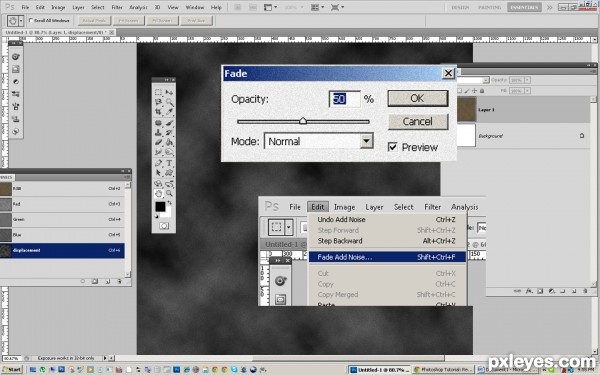
Task: Select the Pen tool in floating toolbox
Action: [158, 163]
